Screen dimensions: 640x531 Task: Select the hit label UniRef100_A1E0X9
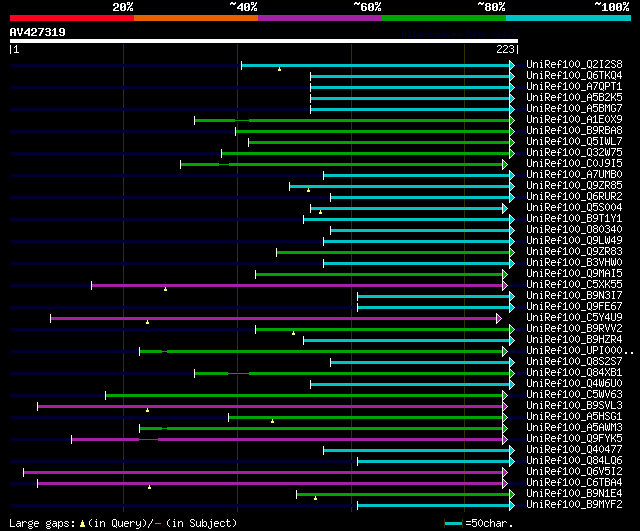(574, 120)
